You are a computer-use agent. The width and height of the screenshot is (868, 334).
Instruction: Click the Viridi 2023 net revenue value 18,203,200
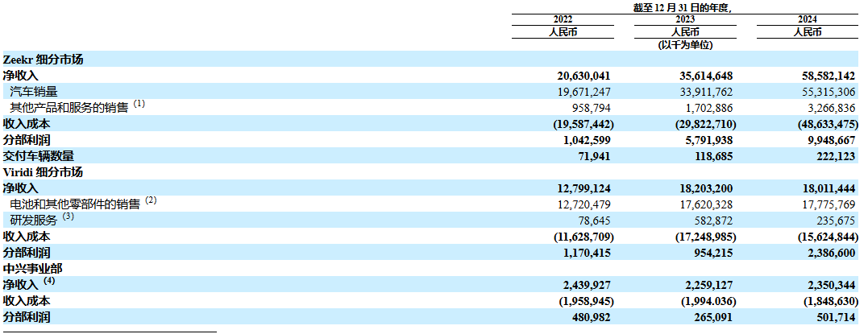pyautogui.click(x=701, y=188)
